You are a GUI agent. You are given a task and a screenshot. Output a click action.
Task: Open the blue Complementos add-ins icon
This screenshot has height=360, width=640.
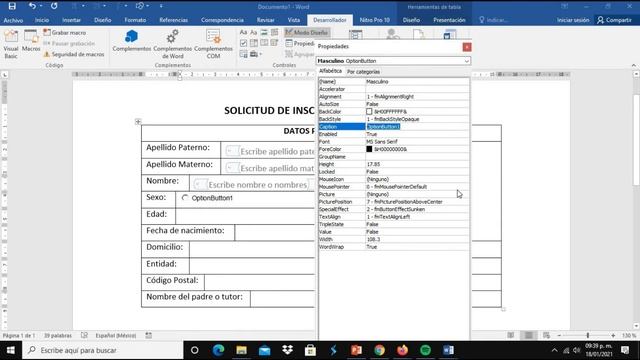[x=131, y=40]
